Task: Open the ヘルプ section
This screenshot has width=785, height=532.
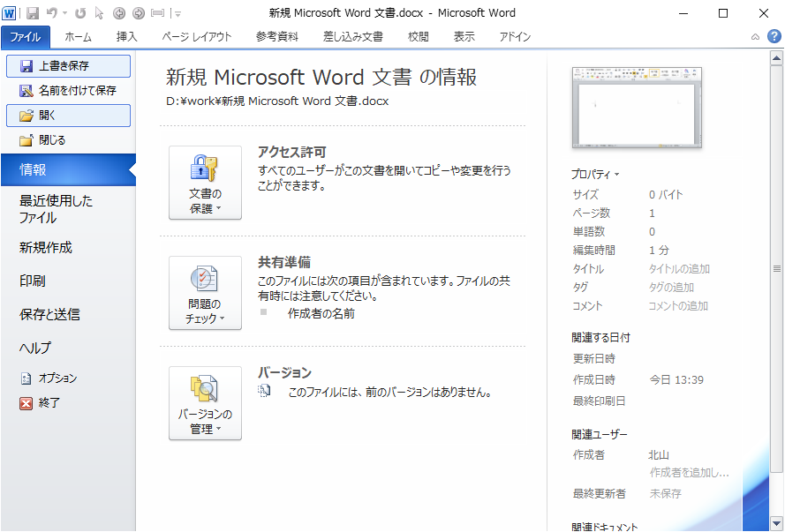Action: [69, 348]
